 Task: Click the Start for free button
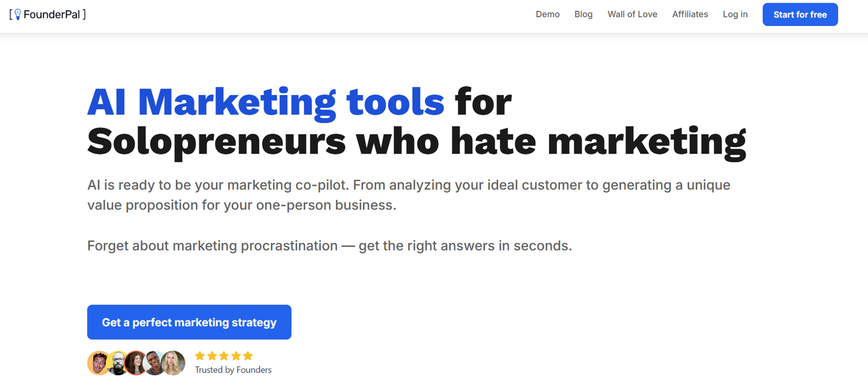point(800,15)
